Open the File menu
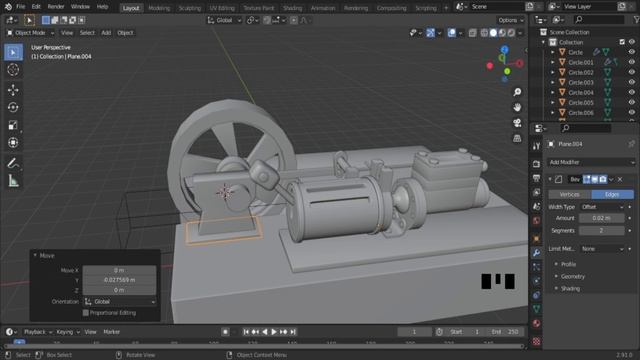Image resolution: width=640 pixels, height=360 pixels. 20,7
